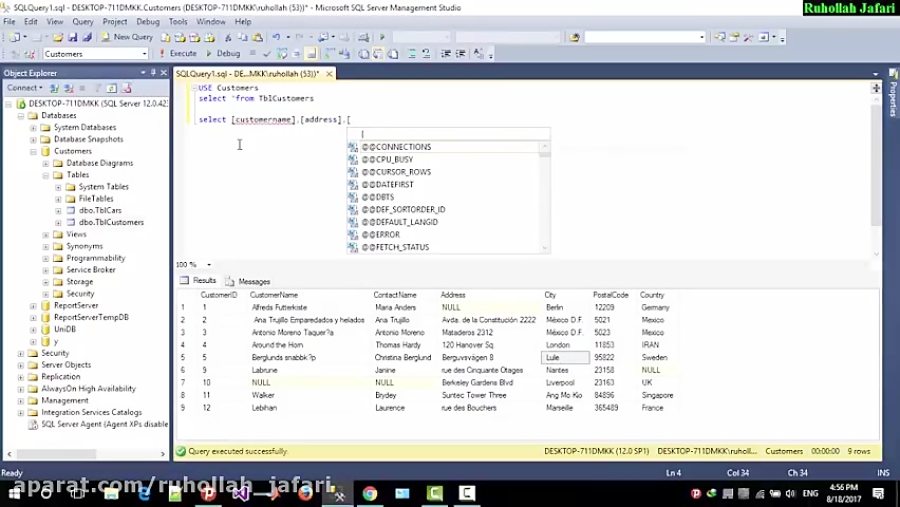Open the editor zoom 100 % dropdown

[208, 265]
